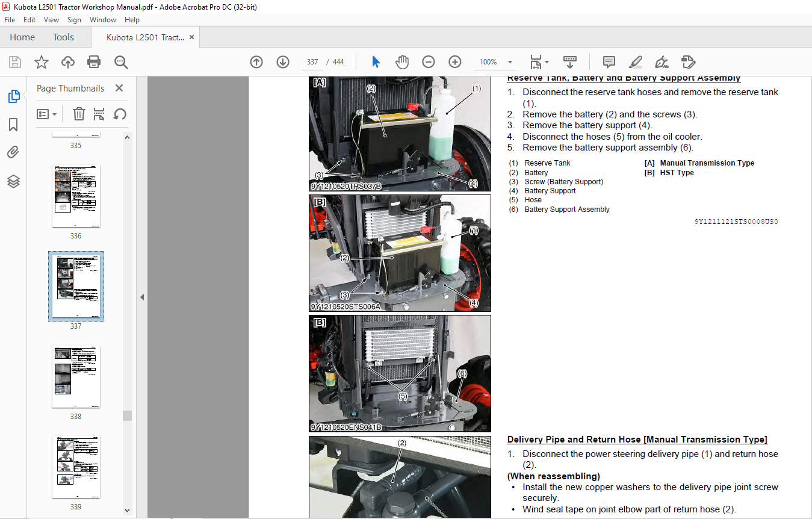This screenshot has height=519, width=812.
Task: Open the Find text magnifier tool
Action: coord(121,62)
